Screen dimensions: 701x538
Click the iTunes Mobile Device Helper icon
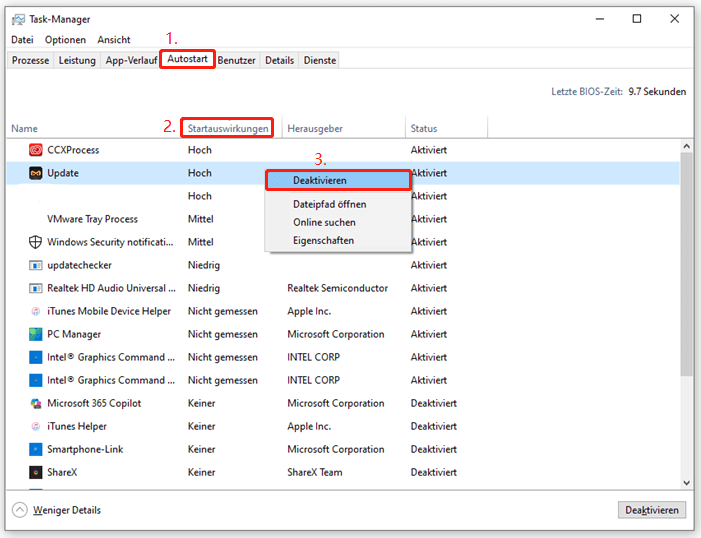(x=36, y=311)
